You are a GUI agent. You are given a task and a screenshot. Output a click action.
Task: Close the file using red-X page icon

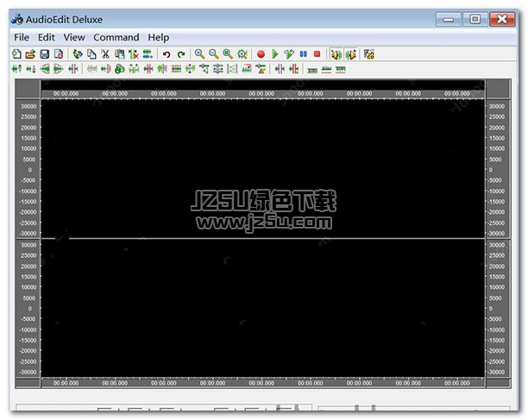(x=59, y=53)
